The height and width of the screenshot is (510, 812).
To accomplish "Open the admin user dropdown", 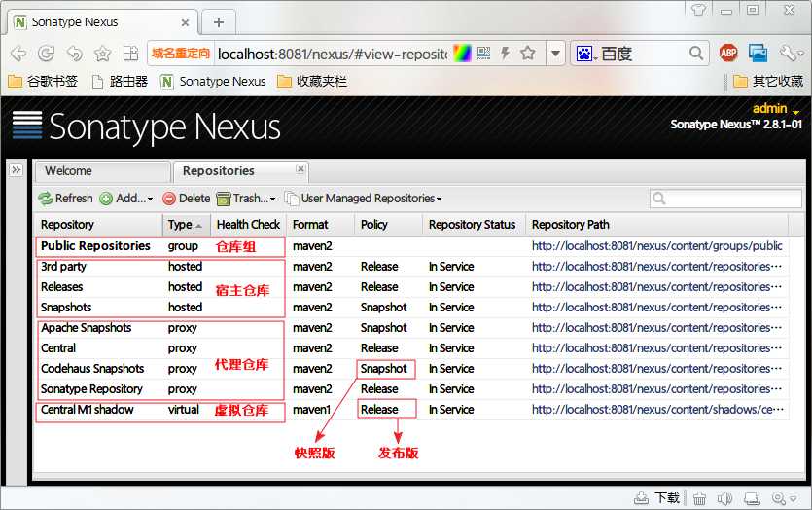I will point(775,109).
